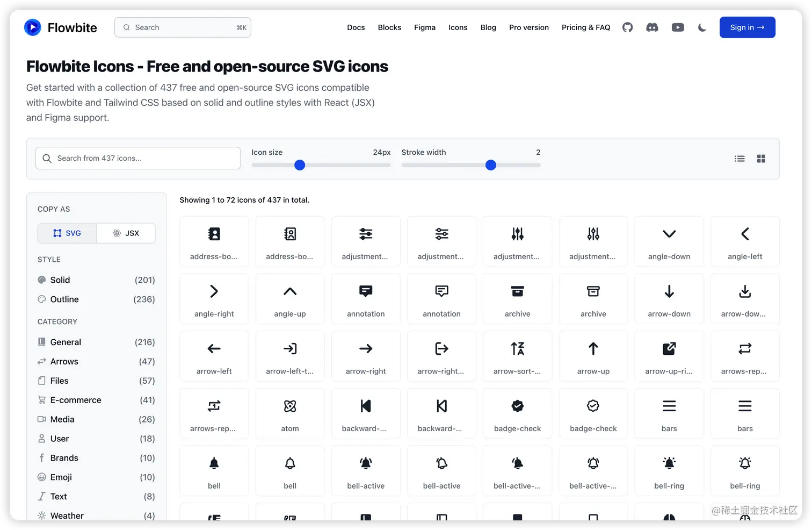Screen dimensions: 812x530
Task: Select the arrow-down icon card
Action: pyautogui.click(x=669, y=299)
